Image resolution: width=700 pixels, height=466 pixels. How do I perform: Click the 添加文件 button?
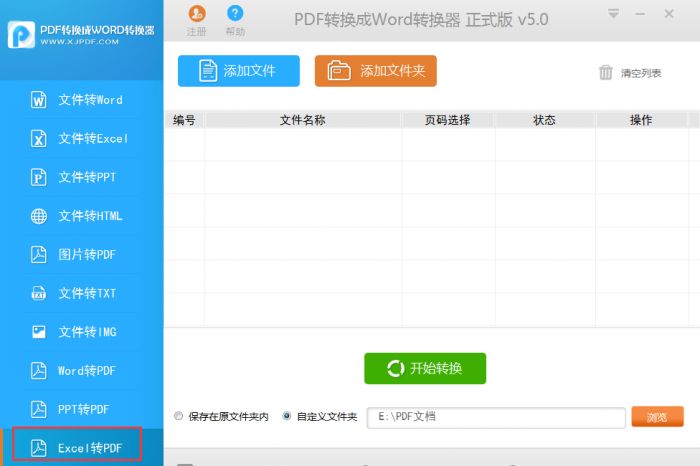tap(239, 71)
